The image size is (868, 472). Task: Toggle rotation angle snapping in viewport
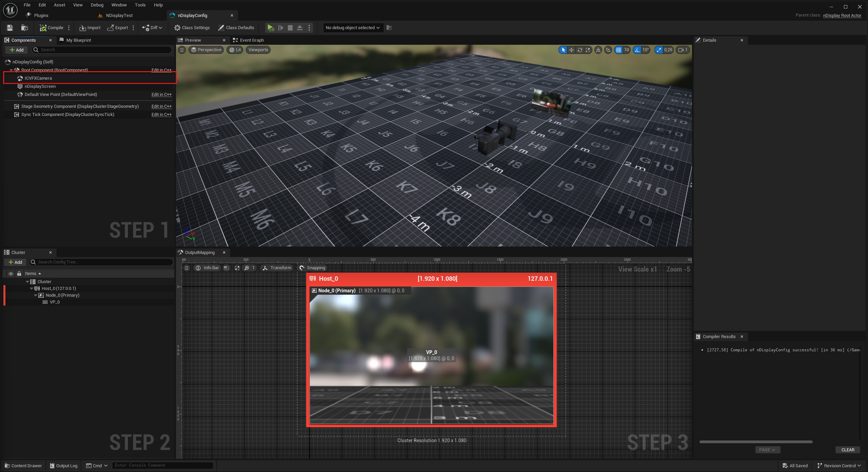[637, 50]
